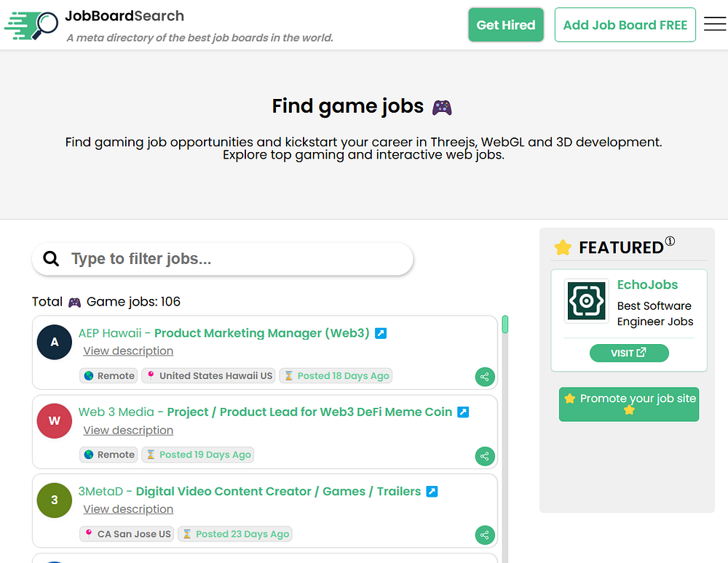Open 3MetaD Digital Video Content Creator job
728x563 pixels.
tap(250, 491)
